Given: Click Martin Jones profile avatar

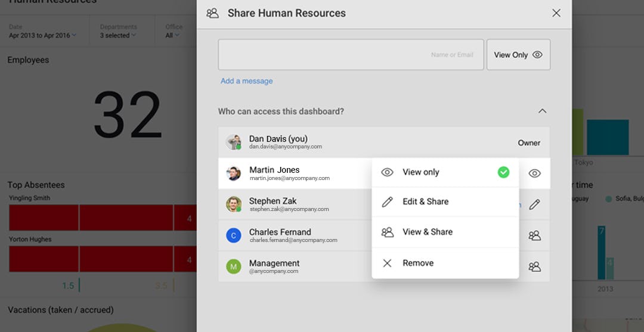Looking at the screenshot, I should 233,173.
